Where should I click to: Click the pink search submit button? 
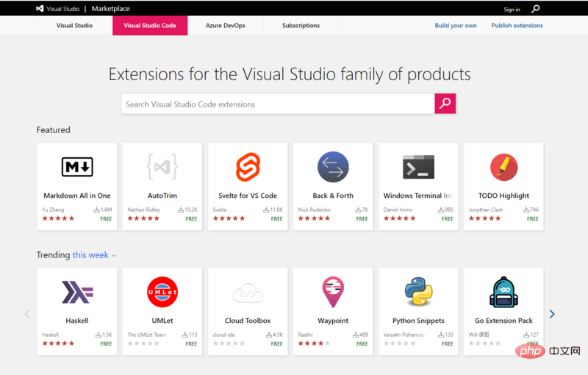pos(445,104)
